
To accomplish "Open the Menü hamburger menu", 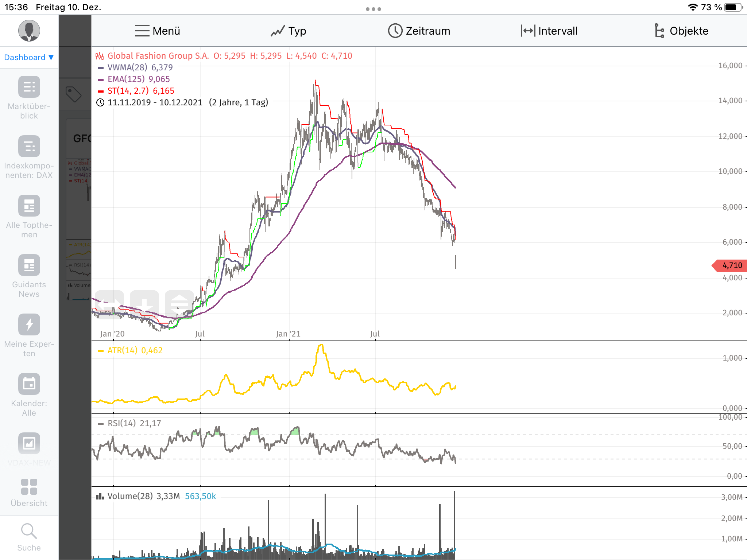I will 157,31.
